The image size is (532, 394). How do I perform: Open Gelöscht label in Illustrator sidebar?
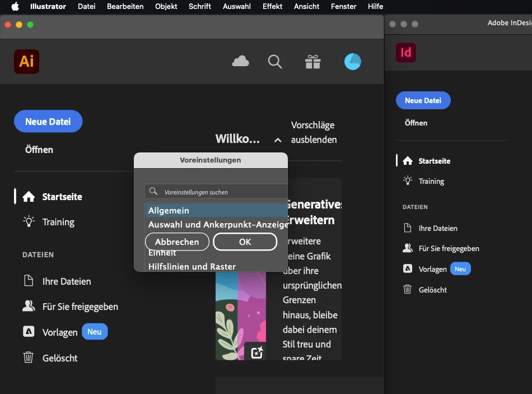(60, 358)
